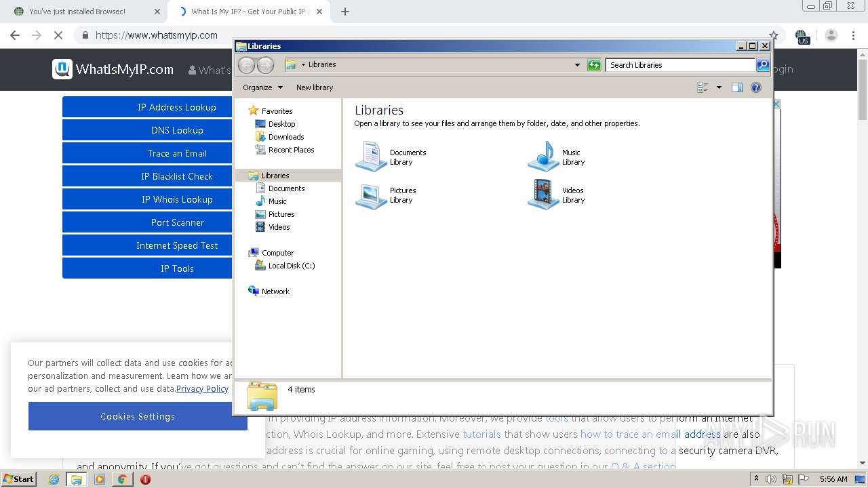Click the Trace an Email button
Viewport: 868px width, 488px height.
coord(177,153)
